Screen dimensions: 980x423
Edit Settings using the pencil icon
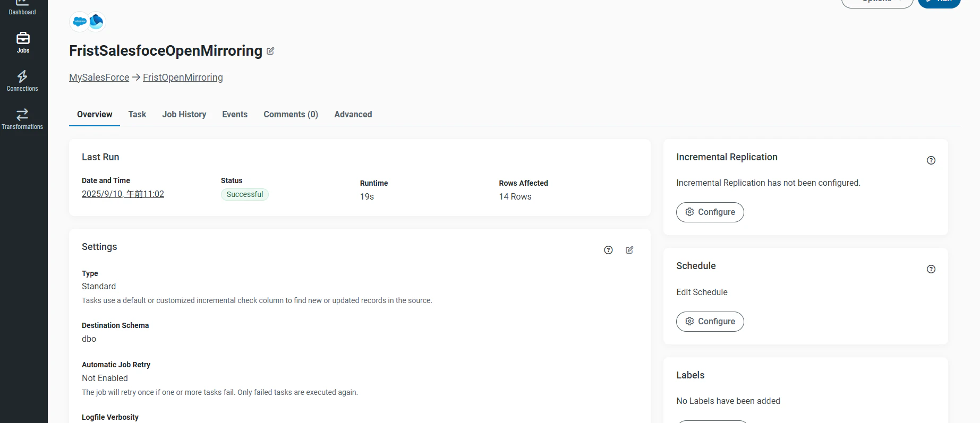(x=629, y=250)
